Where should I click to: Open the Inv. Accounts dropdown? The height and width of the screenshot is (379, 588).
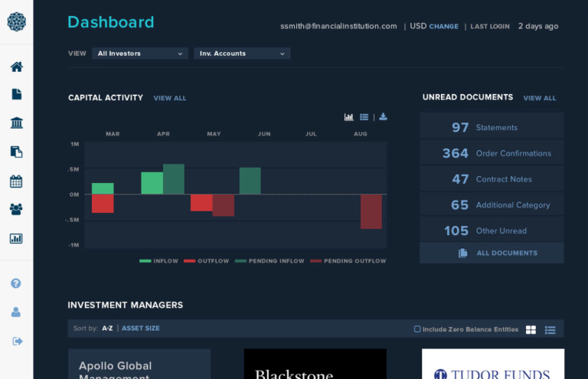tap(242, 54)
